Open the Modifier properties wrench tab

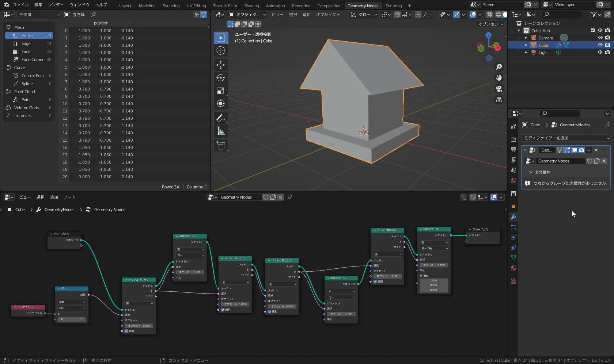click(x=513, y=217)
